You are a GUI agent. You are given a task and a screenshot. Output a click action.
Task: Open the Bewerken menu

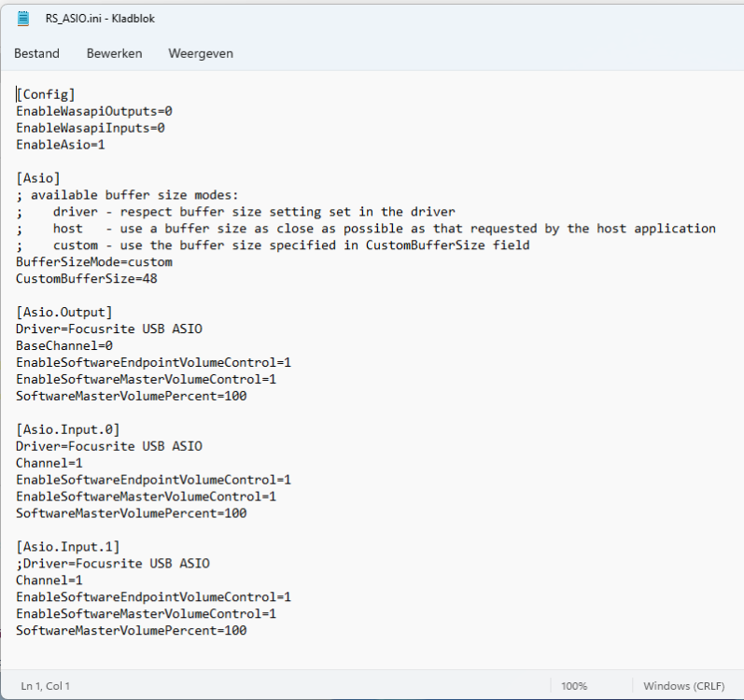click(x=114, y=53)
